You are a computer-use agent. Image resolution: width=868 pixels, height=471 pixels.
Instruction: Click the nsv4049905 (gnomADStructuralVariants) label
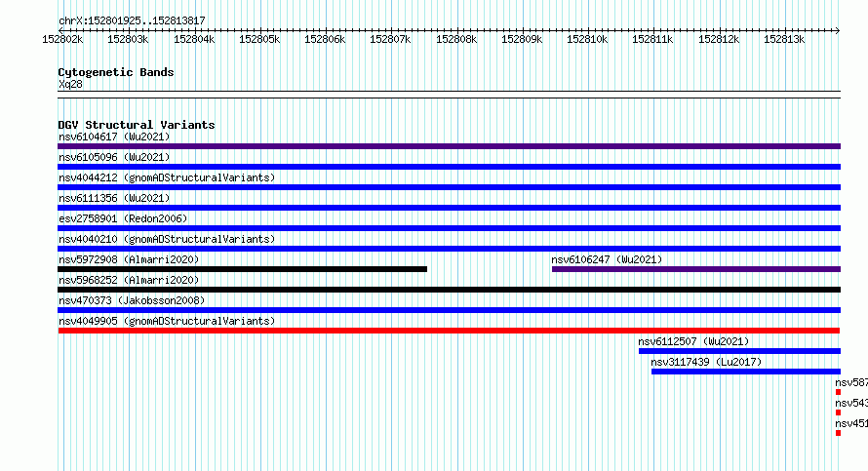(167, 321)
